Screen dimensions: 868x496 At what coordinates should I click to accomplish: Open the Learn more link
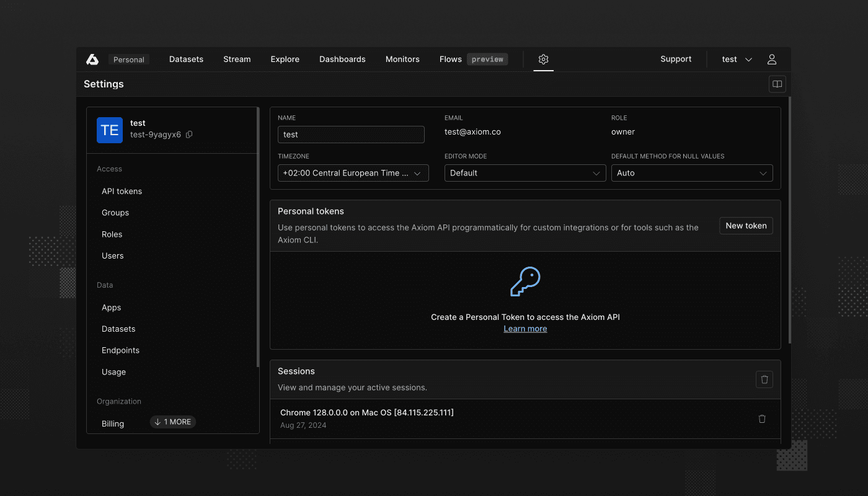[525, 328]
